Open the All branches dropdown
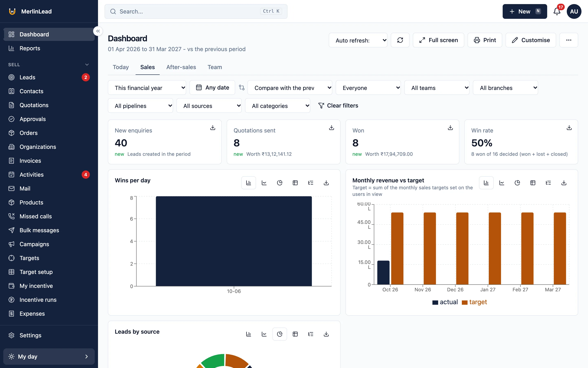588x368 pixels. [505, 88]
